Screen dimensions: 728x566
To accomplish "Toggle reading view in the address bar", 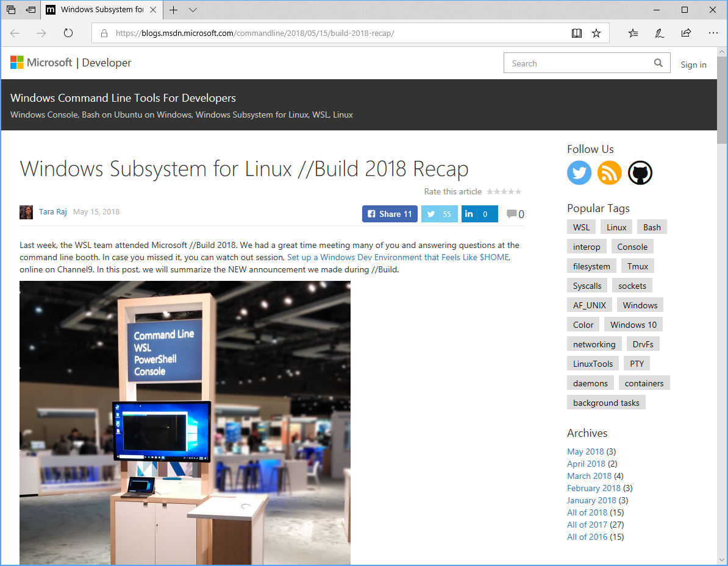I will 576,33.
